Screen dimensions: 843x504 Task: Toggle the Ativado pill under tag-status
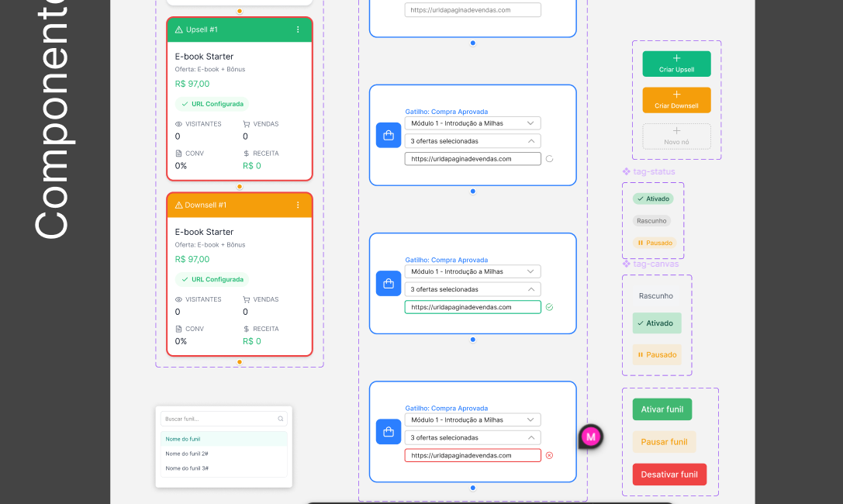(653, 198)
